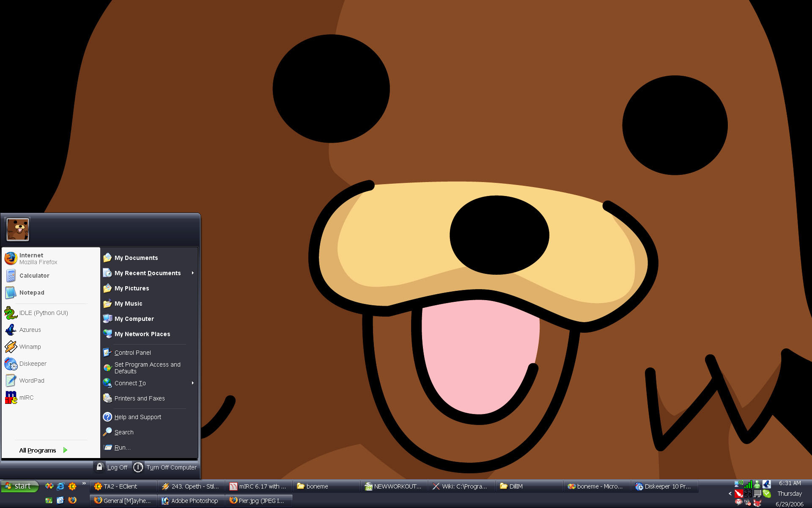This screenshot has height=508, width=812.
Task: Expand All Programs list
Action: pos(44,450)
